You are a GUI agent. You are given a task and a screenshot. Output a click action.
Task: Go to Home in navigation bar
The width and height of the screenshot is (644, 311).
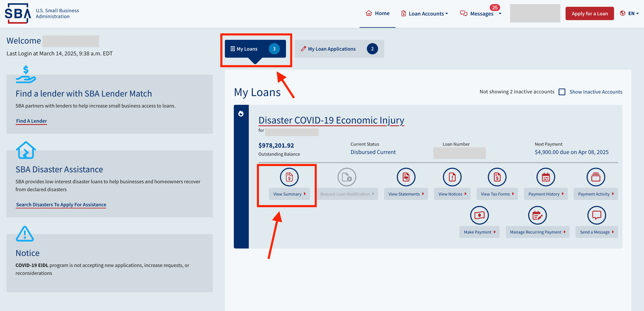coord(377,14)
